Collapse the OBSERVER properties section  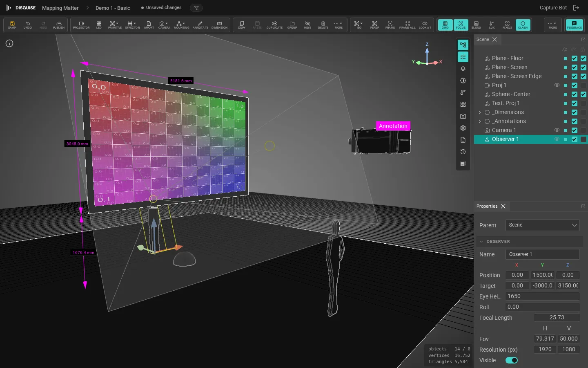click(481, 242)
